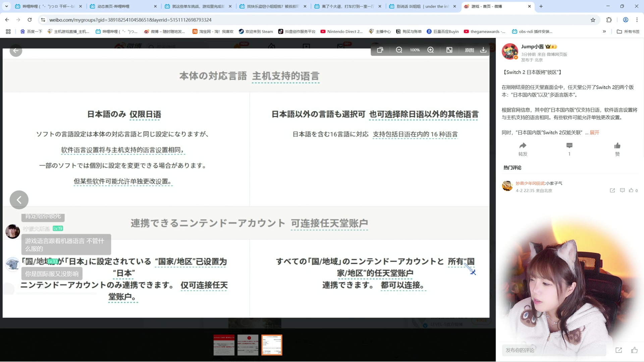Click thumbs-up icon beside comment input
This screenshot has height=362, width=644.
[634, 350]
